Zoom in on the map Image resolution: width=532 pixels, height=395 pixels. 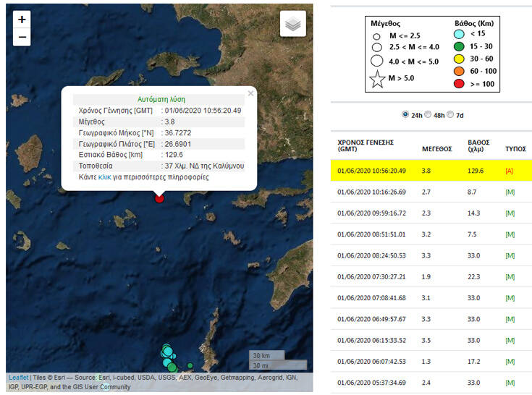[x=22, y=20]
